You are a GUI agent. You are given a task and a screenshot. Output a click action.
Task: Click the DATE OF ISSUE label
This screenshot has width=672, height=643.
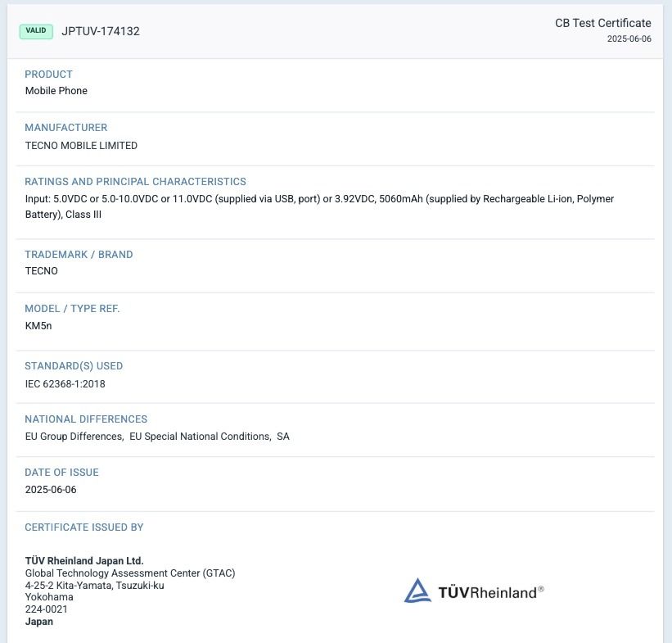pos(61,473)
